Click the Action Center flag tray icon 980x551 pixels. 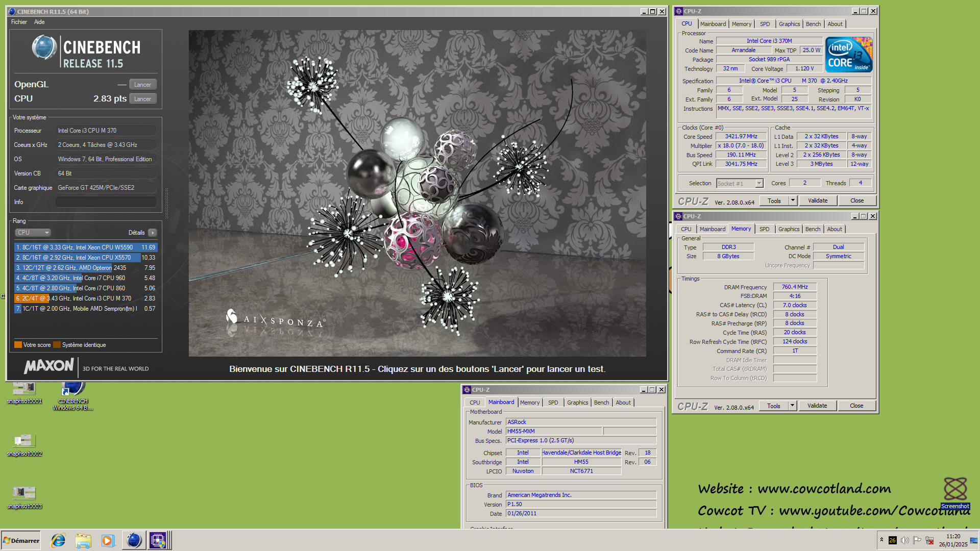(x=917, y=540)
